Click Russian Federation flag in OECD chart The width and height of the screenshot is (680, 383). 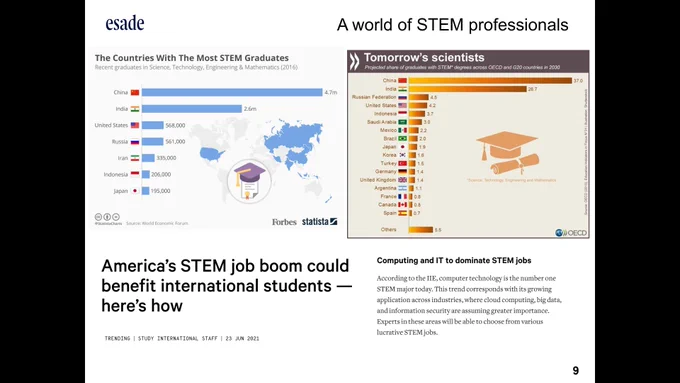click(x=402, y=97)
